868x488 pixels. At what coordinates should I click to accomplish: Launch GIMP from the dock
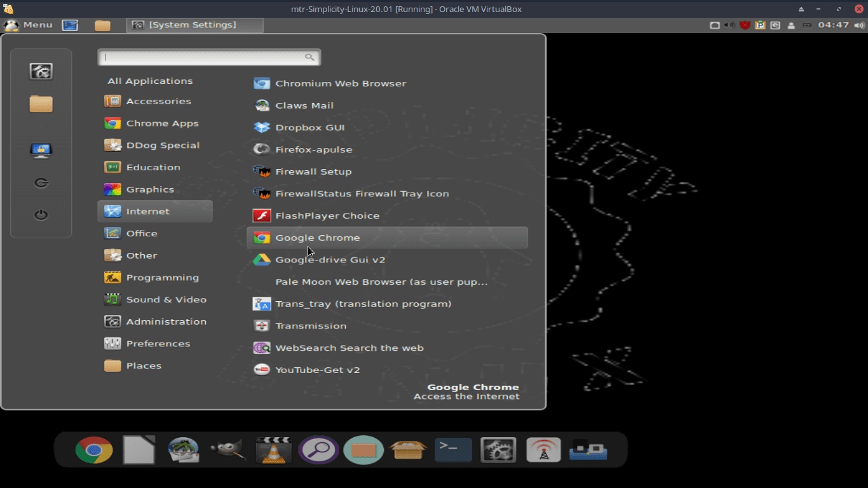[227, 449]
